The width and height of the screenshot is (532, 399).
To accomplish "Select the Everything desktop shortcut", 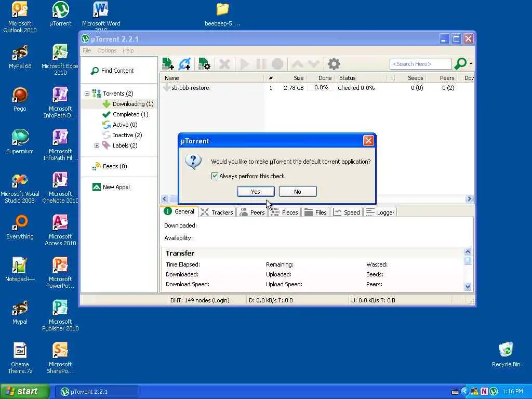I will (20, 227).
